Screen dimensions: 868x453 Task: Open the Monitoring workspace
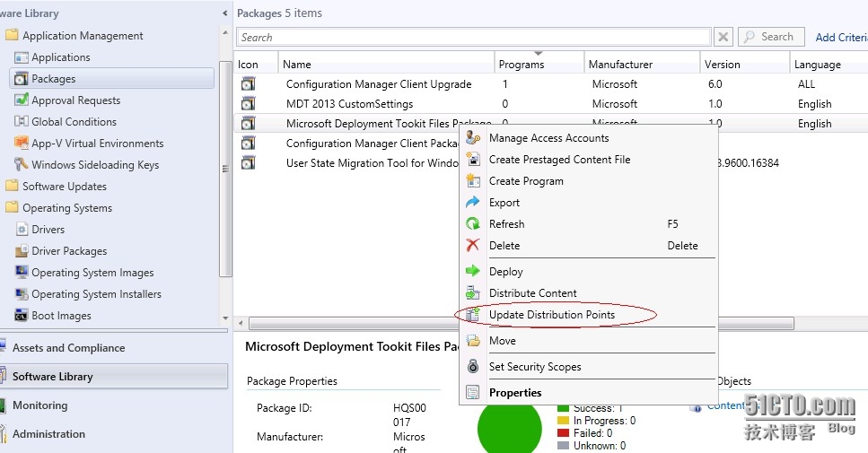pyautogui.click(x=113, y=405)
